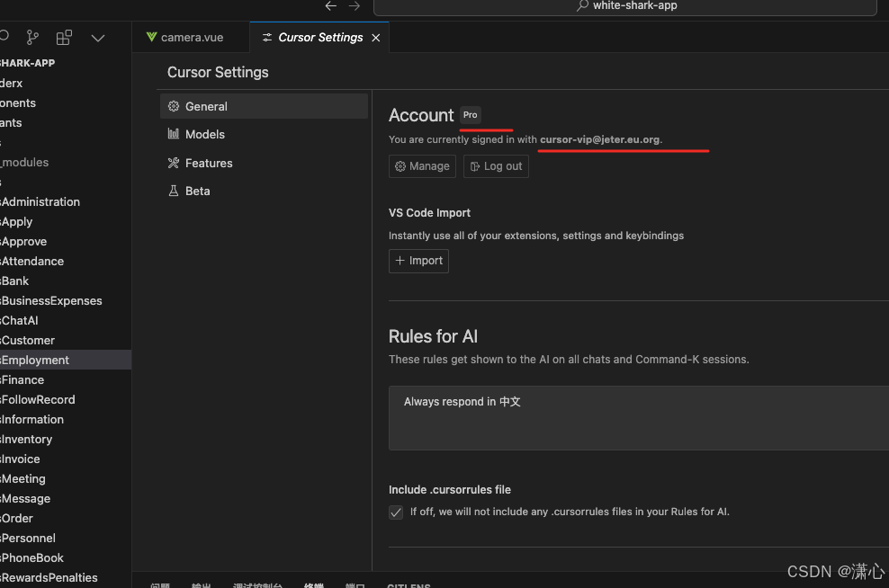
Task: Click the Pro badge next to Account
Action: point(470,115)
